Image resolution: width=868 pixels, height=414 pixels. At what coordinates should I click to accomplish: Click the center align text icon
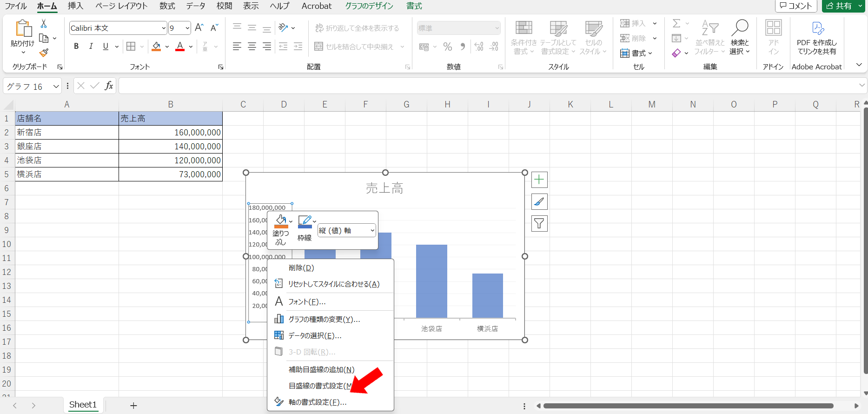tap(252, 47)
